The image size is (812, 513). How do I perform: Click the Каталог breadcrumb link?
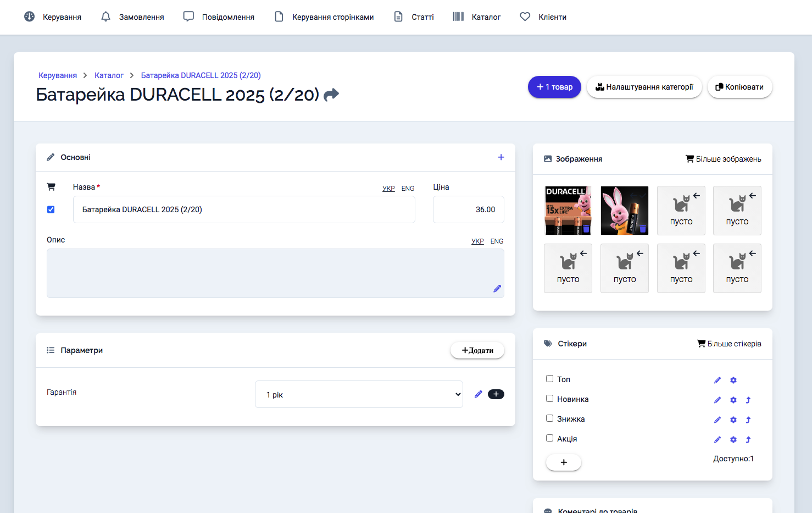tap(109, 75)
